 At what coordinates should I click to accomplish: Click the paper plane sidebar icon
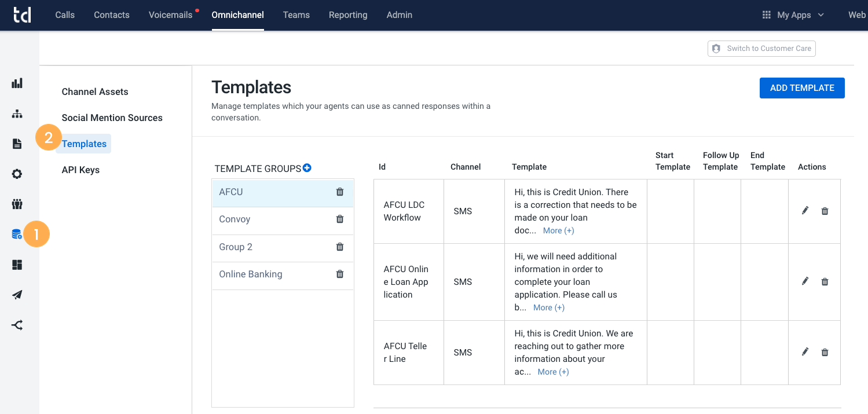17,295
